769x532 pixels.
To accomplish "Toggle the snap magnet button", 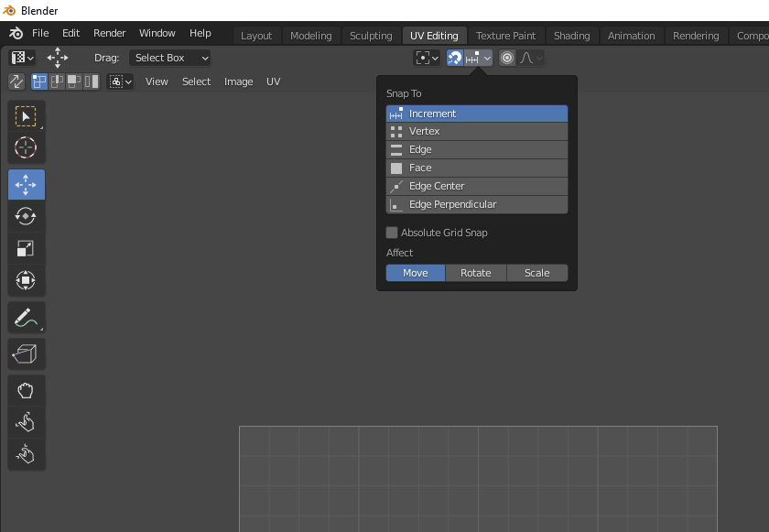I will (455, 58).
